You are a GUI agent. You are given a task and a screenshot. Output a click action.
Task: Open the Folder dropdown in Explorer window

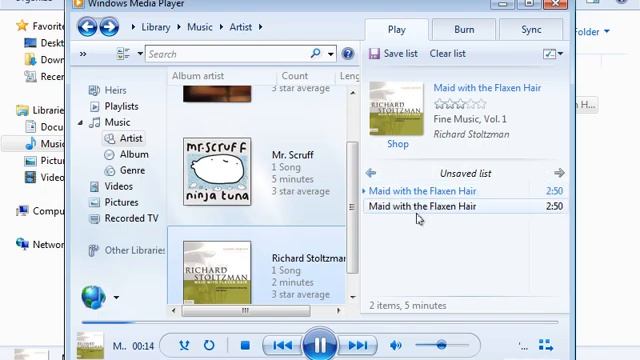coord(592,31)
